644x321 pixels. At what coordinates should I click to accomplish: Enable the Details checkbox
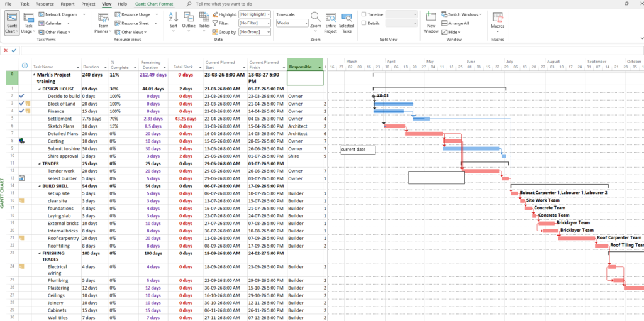(364, 23)
